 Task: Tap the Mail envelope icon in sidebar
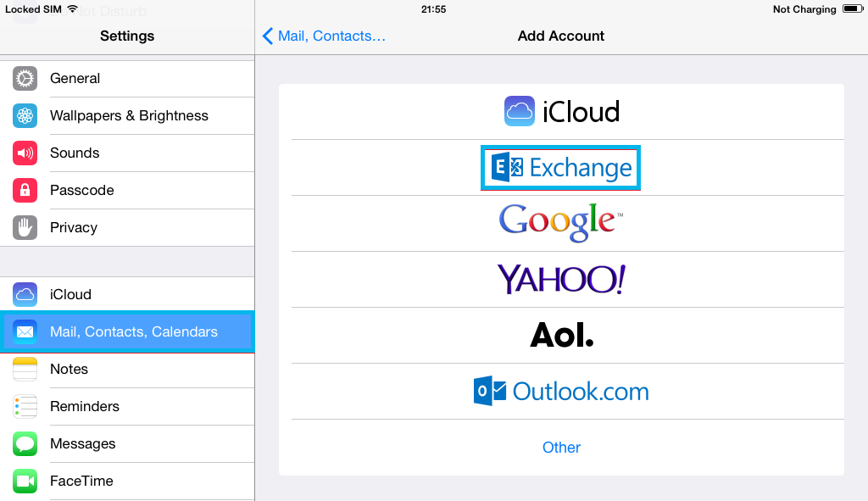click(25, 331)
